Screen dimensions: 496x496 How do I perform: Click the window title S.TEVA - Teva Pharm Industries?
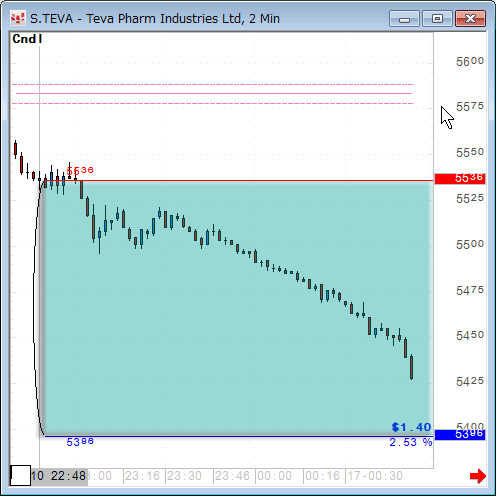tap(155, 19)
